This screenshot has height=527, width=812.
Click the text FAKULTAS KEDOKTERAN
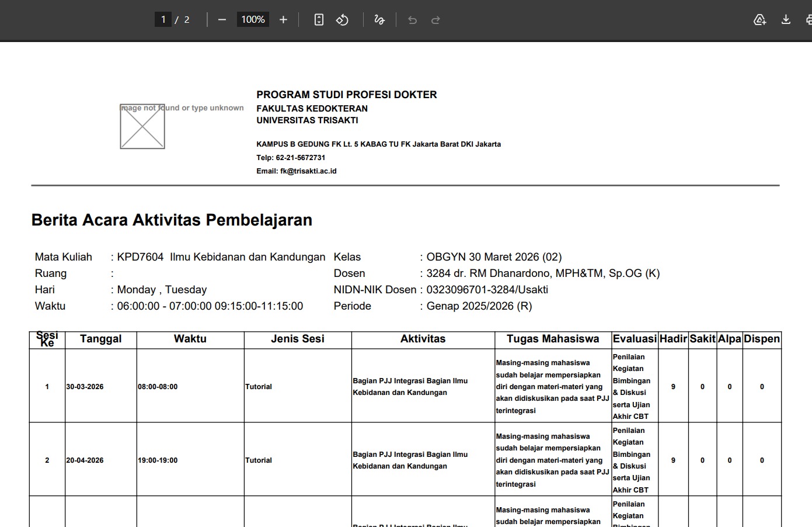point(312,109)
